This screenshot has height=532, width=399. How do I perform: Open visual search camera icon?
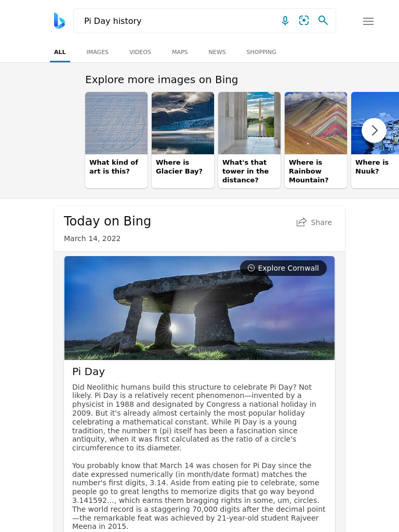tap(304, 21)
